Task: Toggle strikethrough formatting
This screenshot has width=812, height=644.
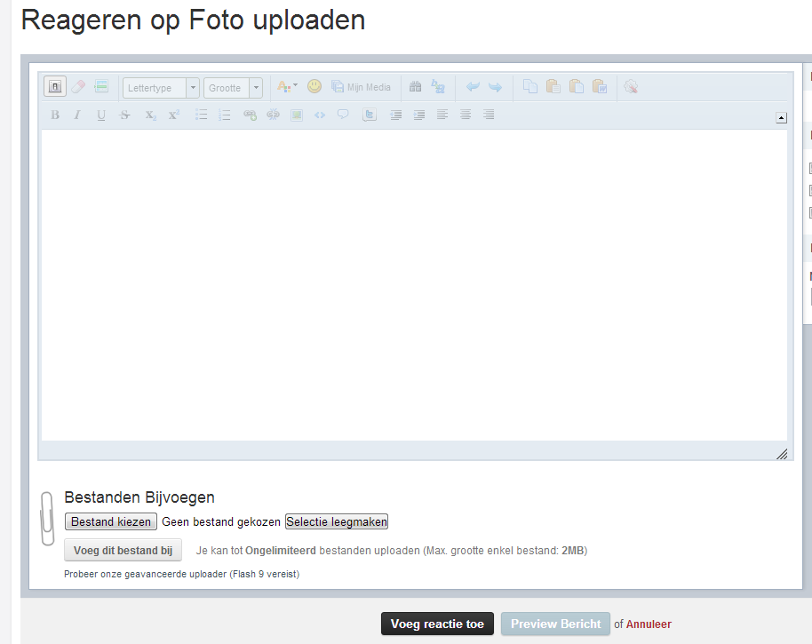Action: 124,115
